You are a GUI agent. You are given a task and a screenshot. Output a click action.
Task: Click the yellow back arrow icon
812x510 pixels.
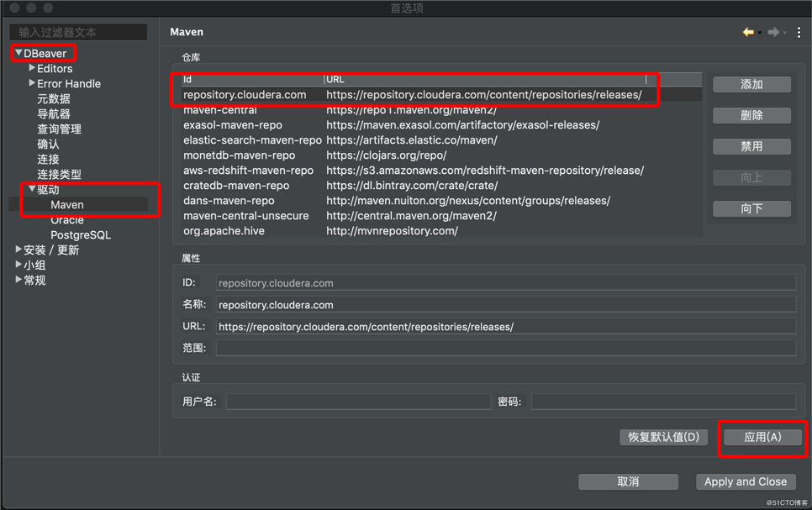coord(748,32)
